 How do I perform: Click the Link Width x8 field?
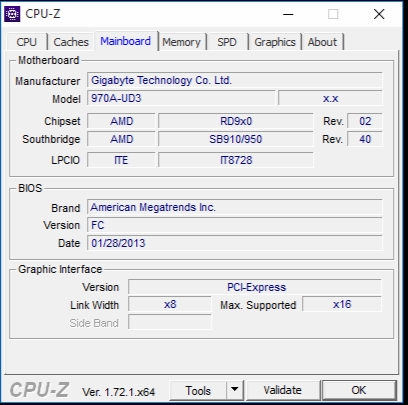point(170,304)
